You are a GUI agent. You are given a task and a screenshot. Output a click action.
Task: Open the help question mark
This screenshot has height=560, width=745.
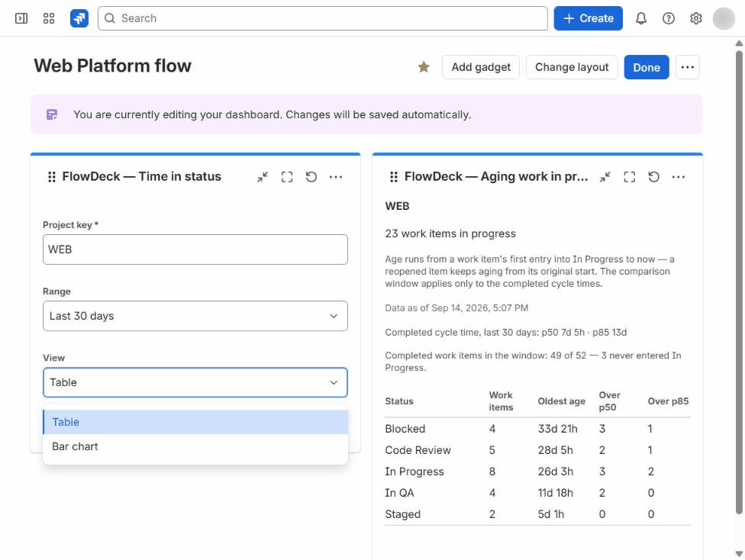[x=669, y=18]
